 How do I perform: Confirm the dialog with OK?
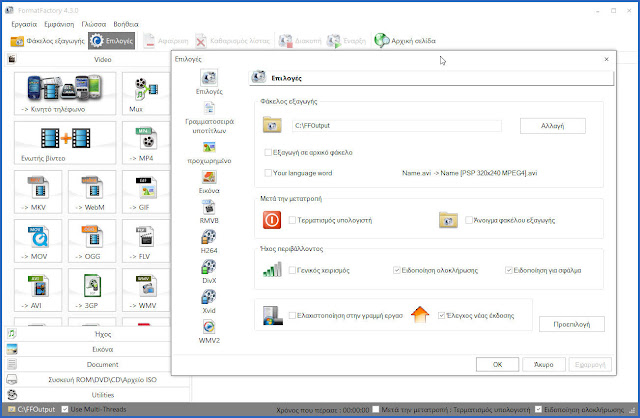coord(497,364)
